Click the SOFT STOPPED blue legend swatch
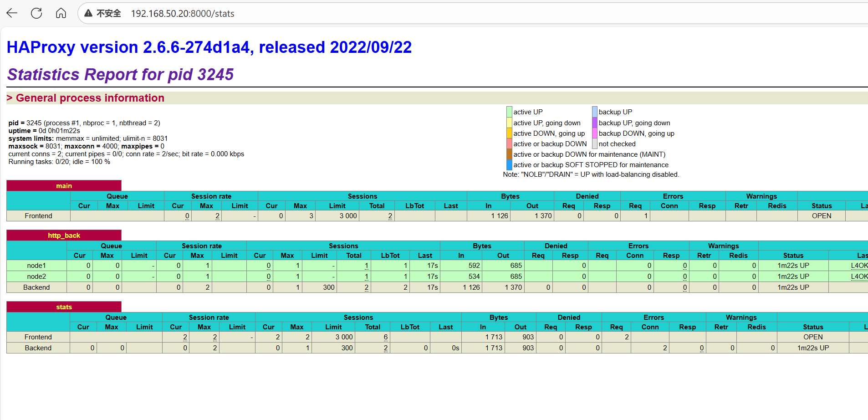Viewport: 868px width, 420px height. point(509,164)
